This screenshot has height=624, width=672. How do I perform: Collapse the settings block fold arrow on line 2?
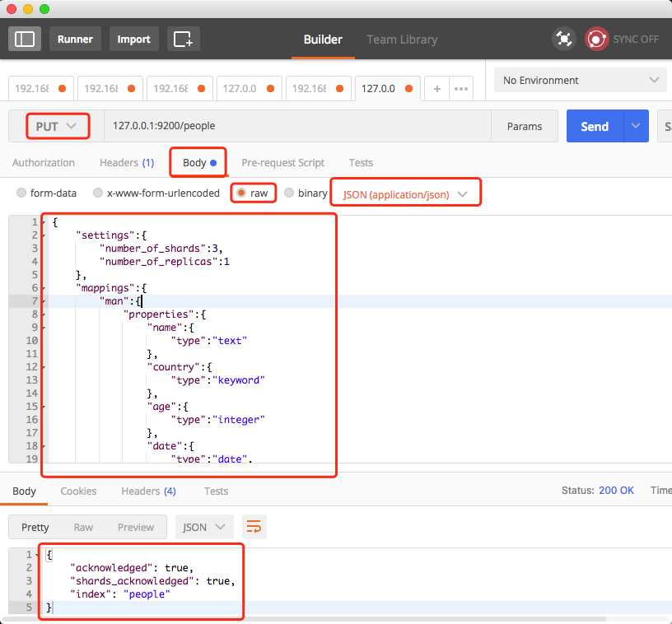click(x=43, y=235)
